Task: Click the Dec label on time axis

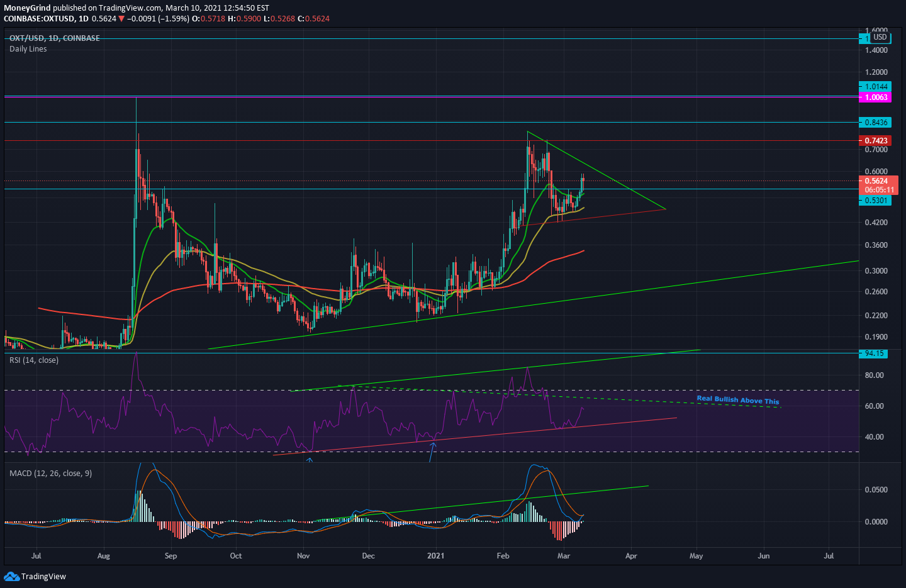Action: pyautogui.click(x=369, y=556)
